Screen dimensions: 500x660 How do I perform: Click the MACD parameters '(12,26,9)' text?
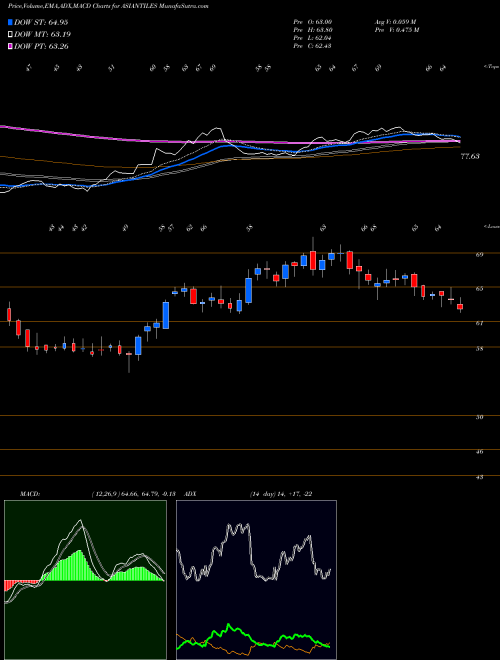(x=105, y=494)
